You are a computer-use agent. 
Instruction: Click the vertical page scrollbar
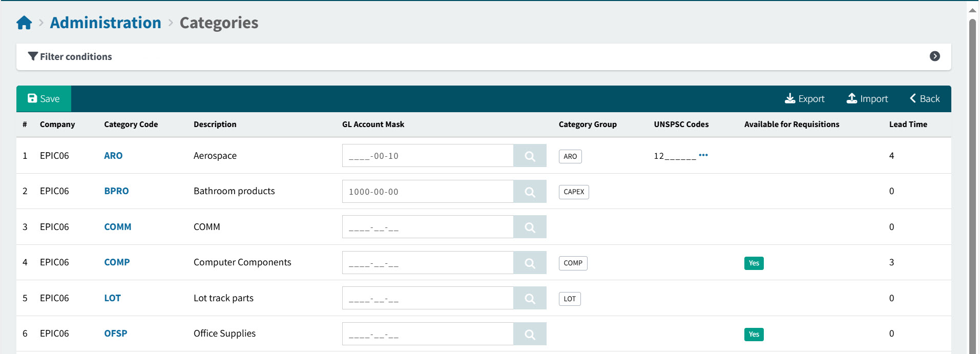(972, 184)
